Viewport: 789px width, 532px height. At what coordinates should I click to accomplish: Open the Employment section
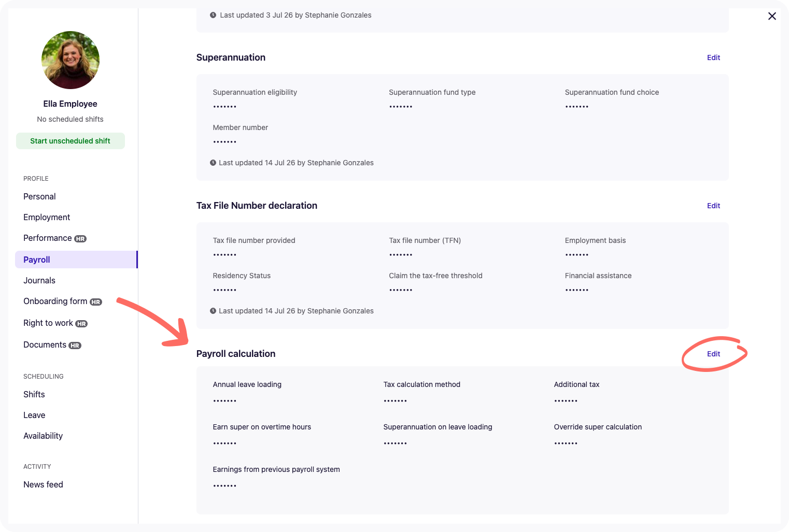(x=47, y=217)
